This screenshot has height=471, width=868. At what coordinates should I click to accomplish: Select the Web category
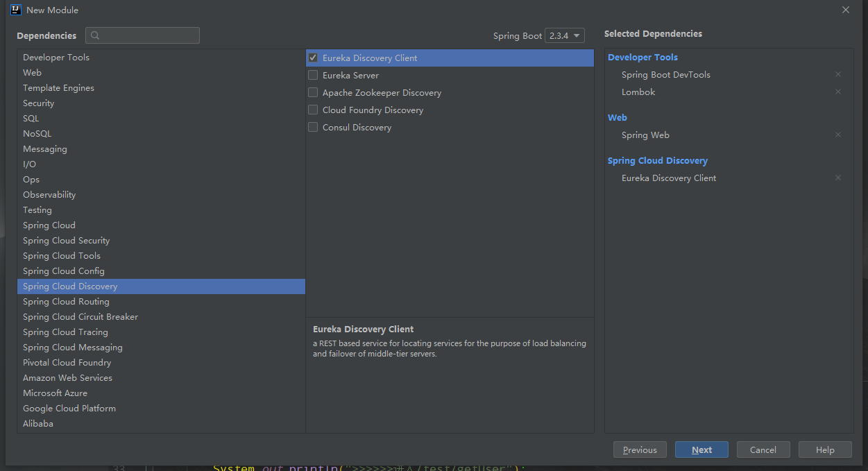(x=161, y=73)
